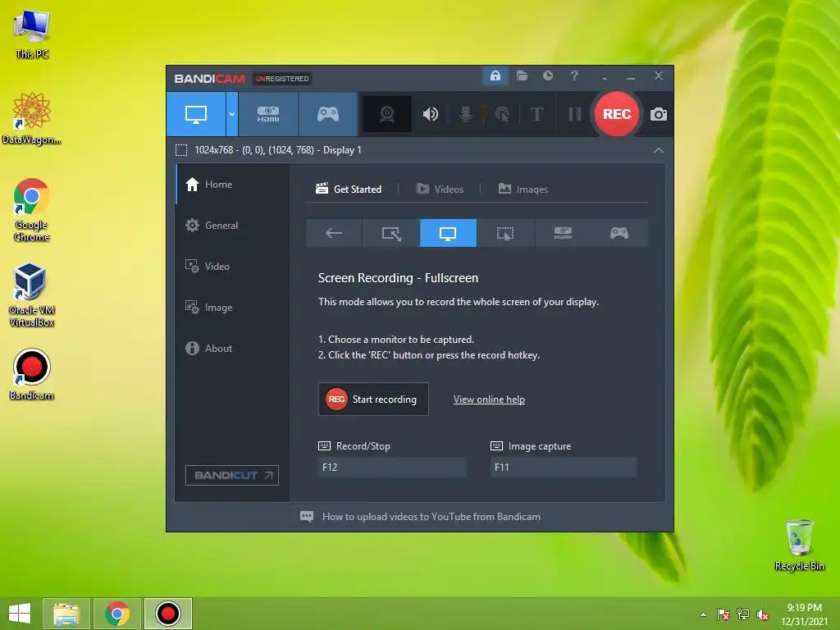Collapse the panel with chevron arrow
Screen dimensions: 840x630
pos(659,151)
